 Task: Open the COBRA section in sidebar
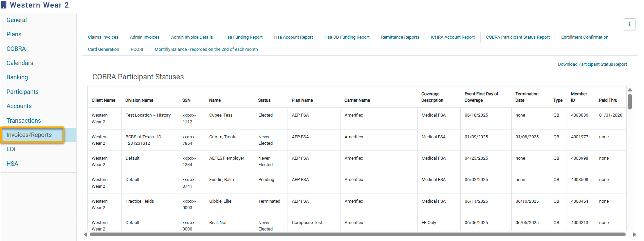point(16,49)
